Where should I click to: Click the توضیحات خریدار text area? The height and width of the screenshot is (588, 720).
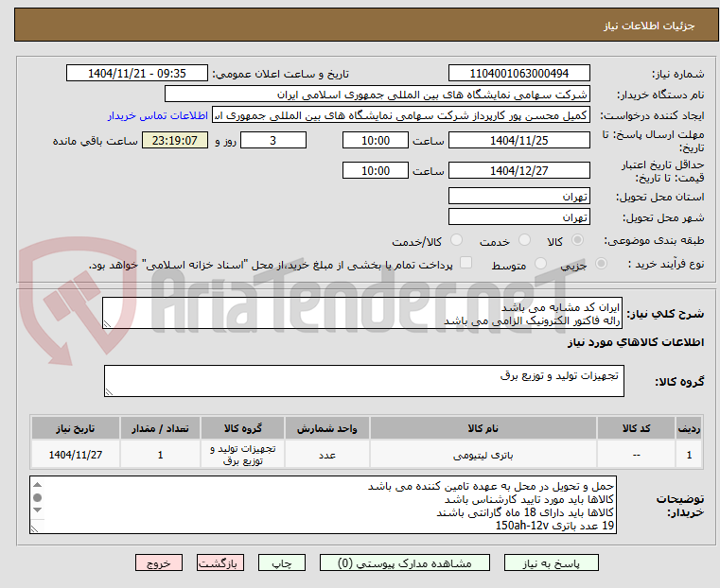pos(323,505)
